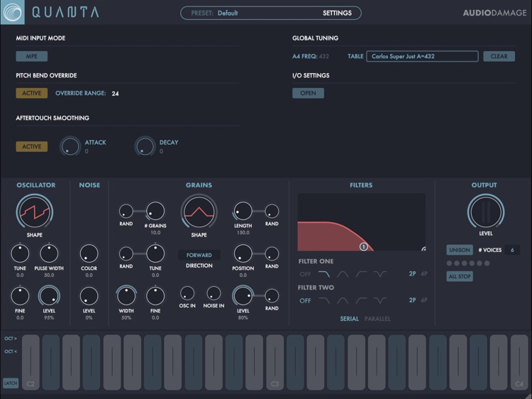
Task: Click the grains Width knob
Action: click(x=126, y=296)
